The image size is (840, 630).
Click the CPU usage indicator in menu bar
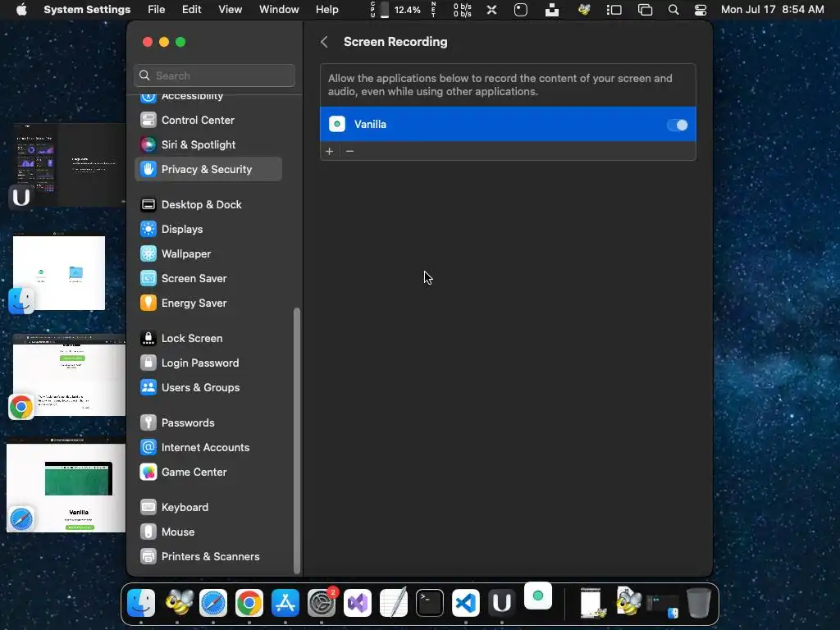point(395,10)
